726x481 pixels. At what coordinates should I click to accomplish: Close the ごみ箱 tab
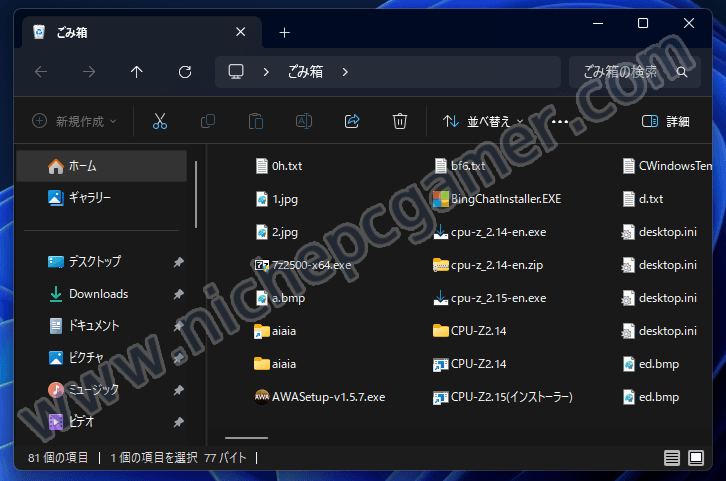[240, 32]
